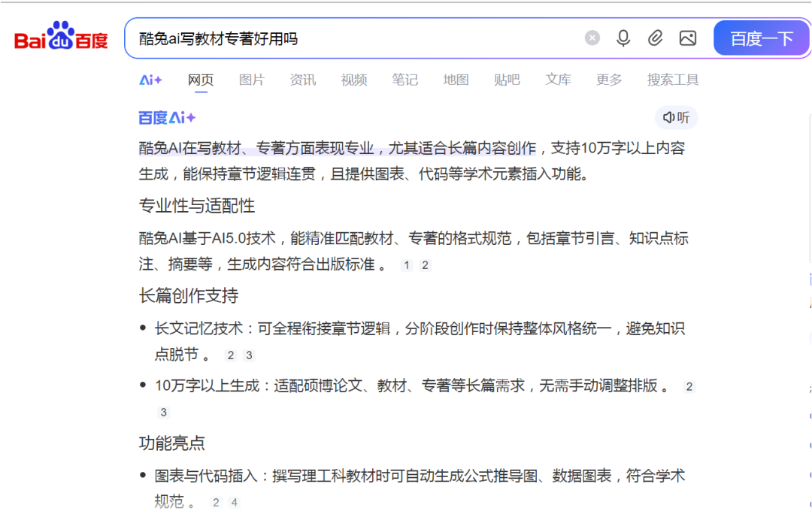The image size is (812, 523).
Task: Open citation 2 after 点脱节
Action: click(231, 355)
